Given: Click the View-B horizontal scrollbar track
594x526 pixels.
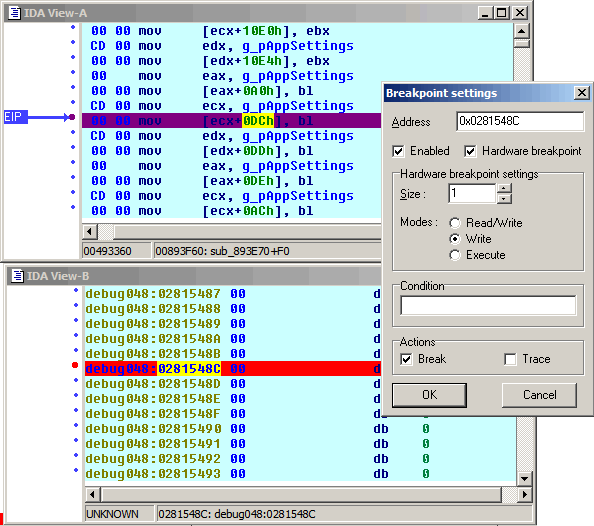Looking at the screenshot, I should [509, 495].
